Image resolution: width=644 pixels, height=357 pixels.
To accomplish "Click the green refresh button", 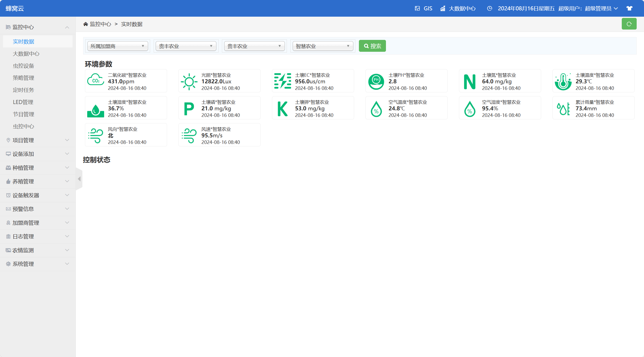I will [629, 24].
